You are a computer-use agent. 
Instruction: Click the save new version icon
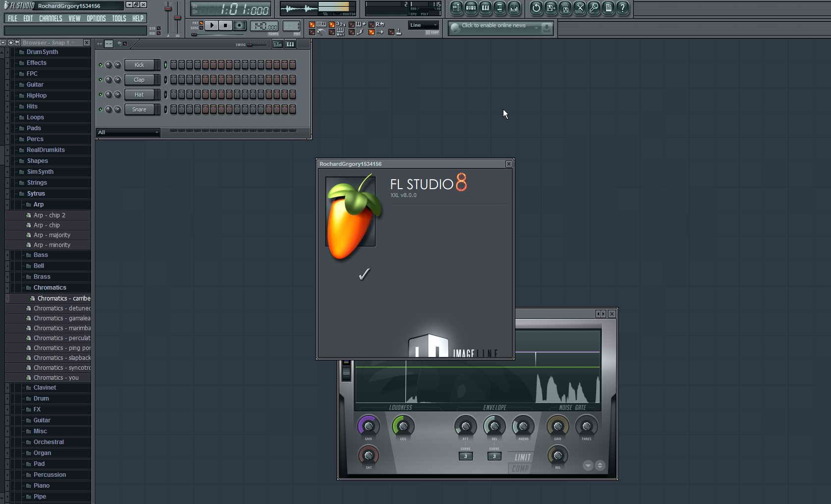(x=551, y=8)
